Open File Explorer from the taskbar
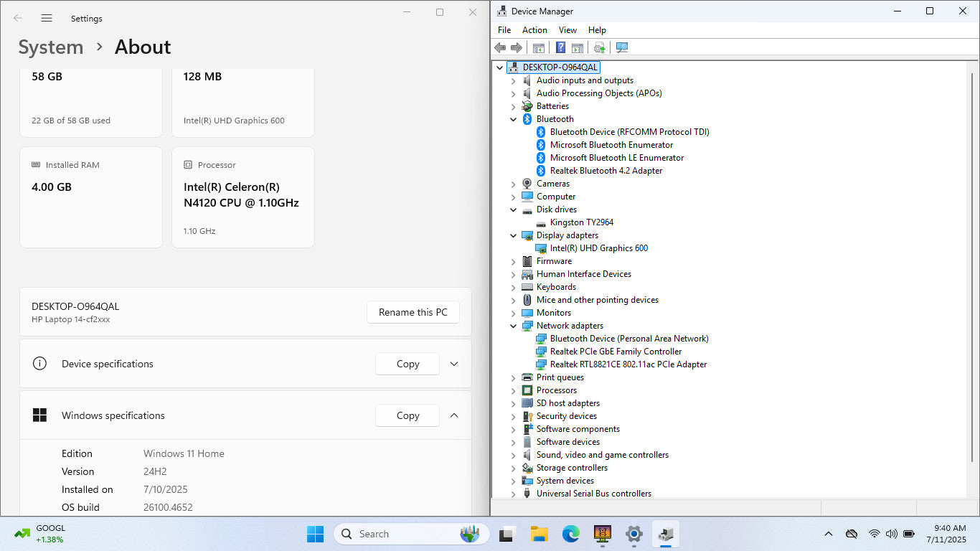The image size is (980, 551). (539, 534)
